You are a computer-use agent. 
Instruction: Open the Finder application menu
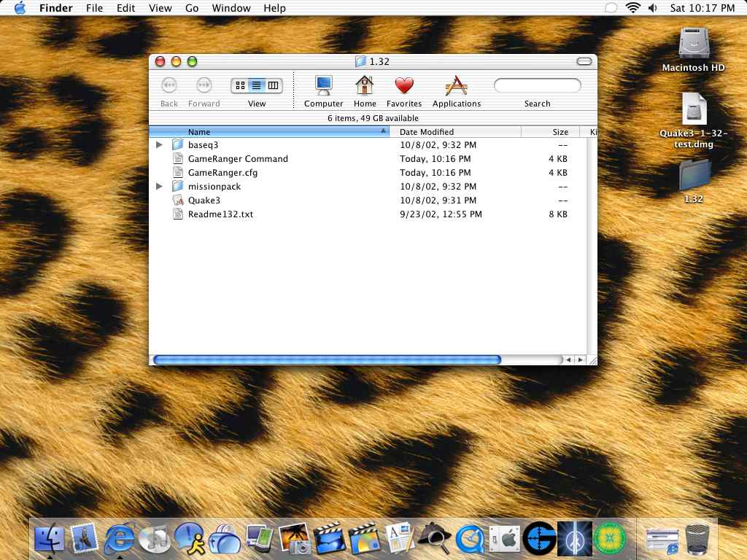pos(55,8)
